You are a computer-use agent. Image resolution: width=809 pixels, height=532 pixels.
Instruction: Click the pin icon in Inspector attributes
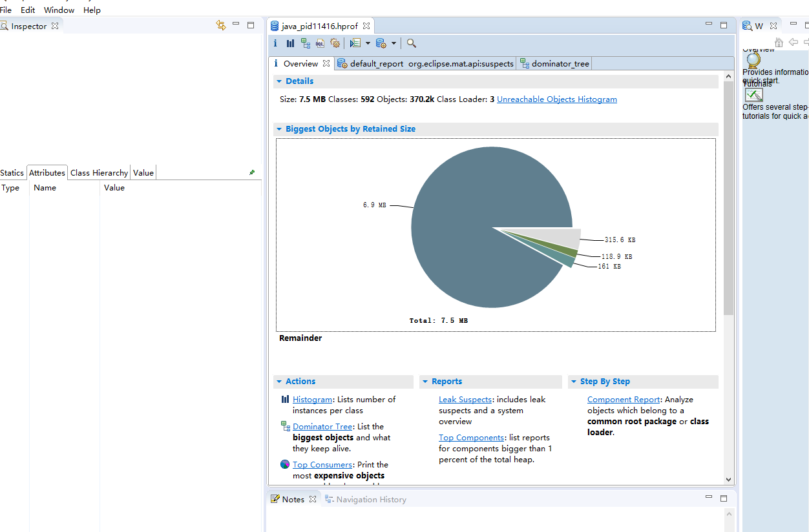[252, 172]
